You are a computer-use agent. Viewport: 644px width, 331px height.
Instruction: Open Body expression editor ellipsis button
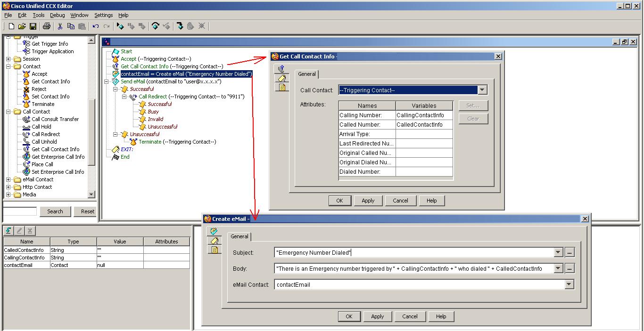point(570,269)
